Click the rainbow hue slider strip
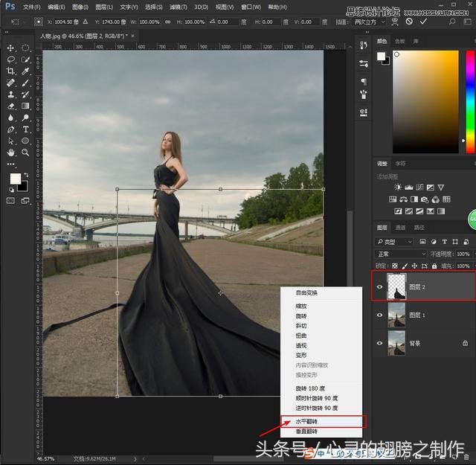This screenshot has height=465, width=476. pyautogui.click(x=470, y=100)
